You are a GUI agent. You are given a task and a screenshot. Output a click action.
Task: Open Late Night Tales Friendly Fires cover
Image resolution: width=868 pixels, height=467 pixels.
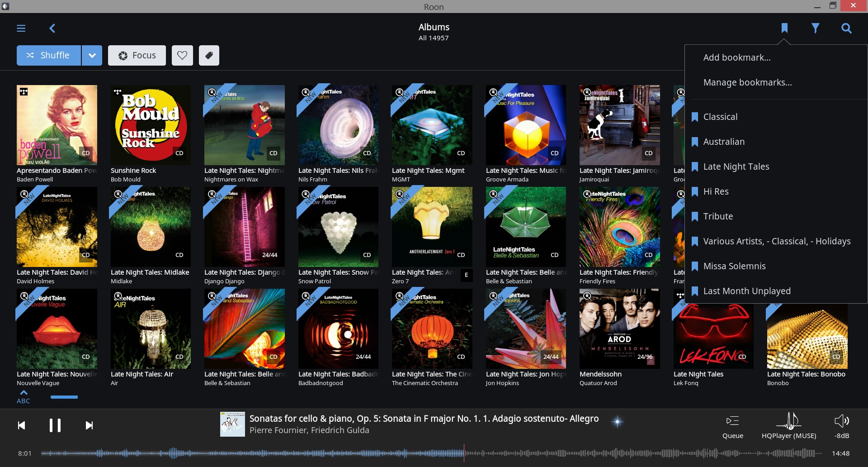click(x=620, y=227)
